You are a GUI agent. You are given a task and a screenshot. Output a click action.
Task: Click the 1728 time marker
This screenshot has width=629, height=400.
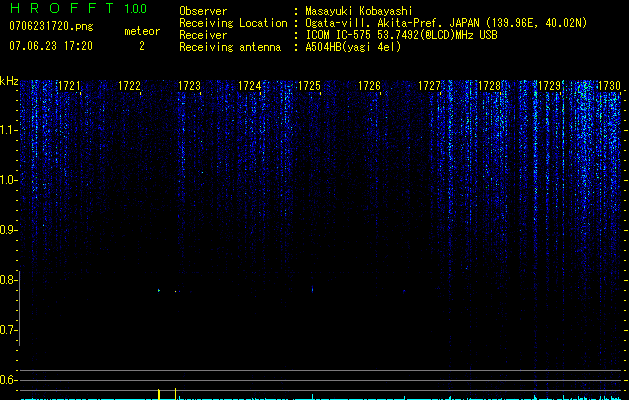point(489,86)
